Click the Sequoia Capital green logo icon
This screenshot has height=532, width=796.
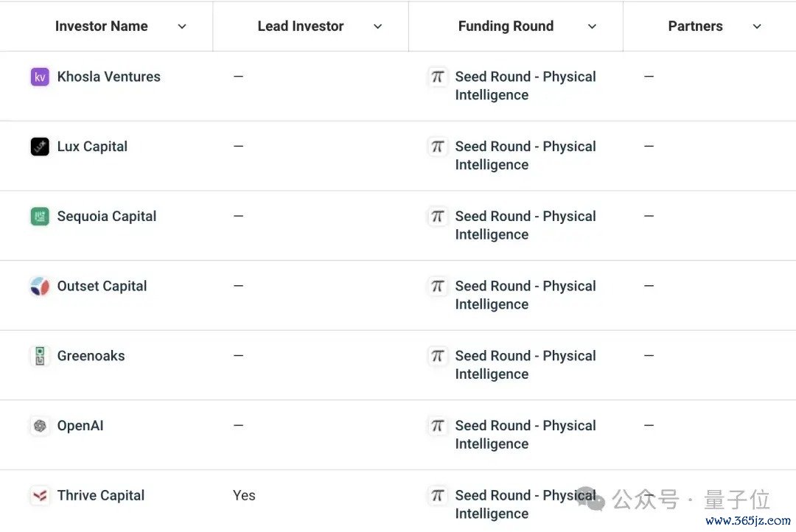tap(40, 217)
